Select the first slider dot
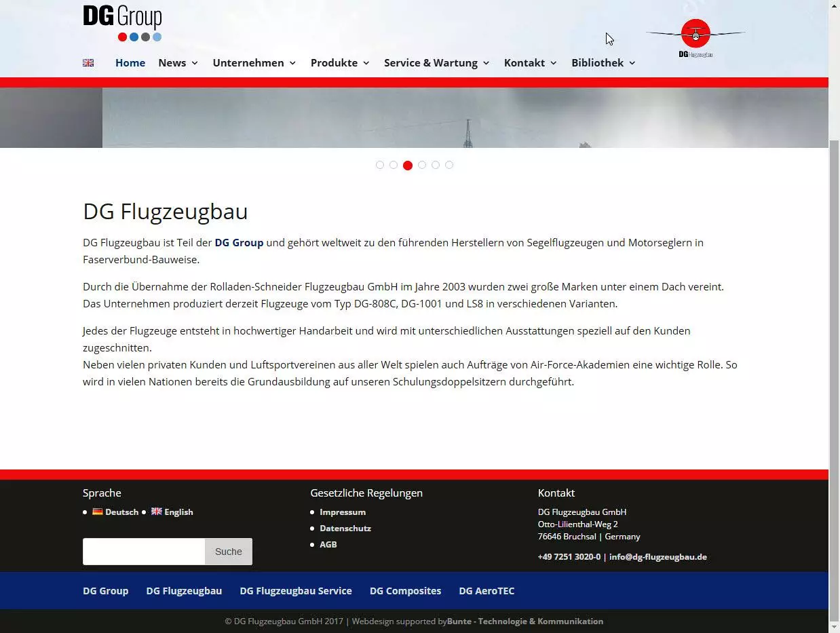This screenshot has width=840, height=633. (x=380, y=165)
